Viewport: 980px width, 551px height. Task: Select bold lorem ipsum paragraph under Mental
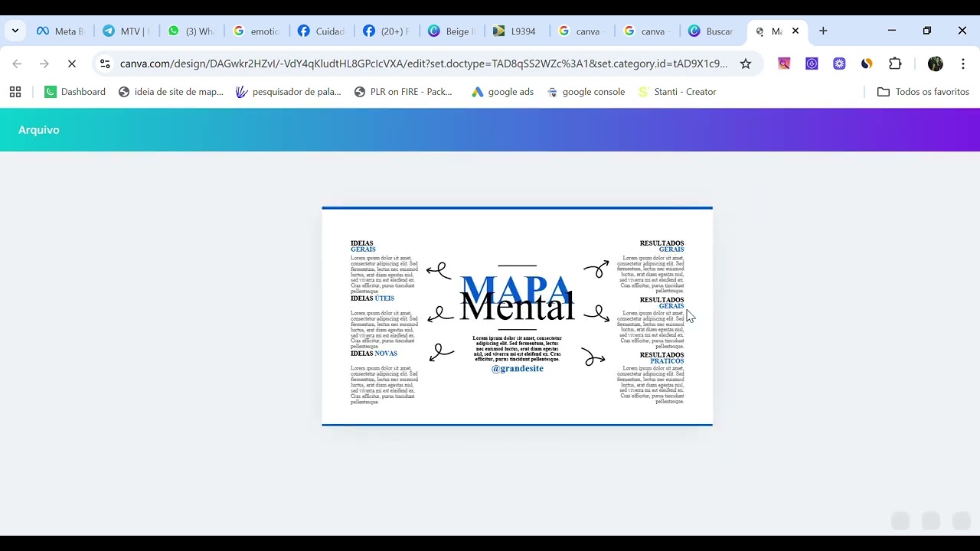518,349
